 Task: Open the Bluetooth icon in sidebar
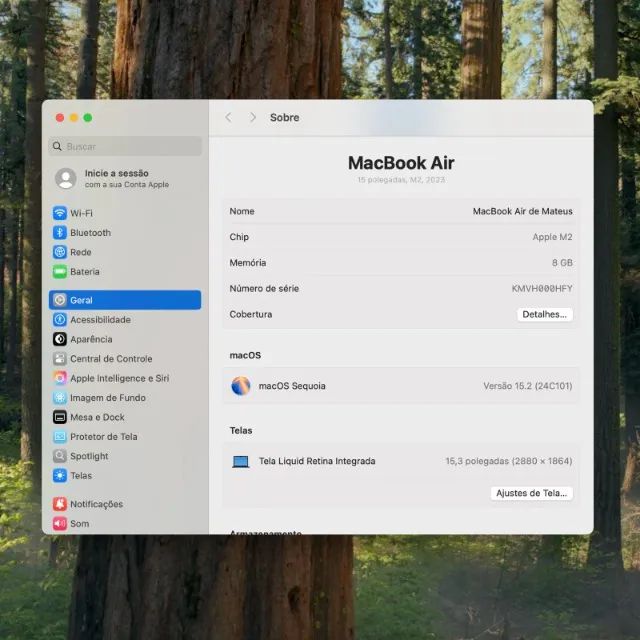(60, 233)
